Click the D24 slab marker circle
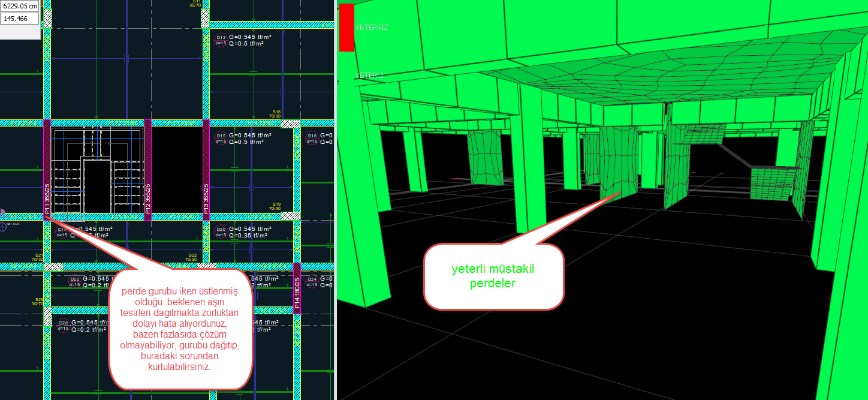The height and width of the screenshot is (400, 868). [312, 281]
